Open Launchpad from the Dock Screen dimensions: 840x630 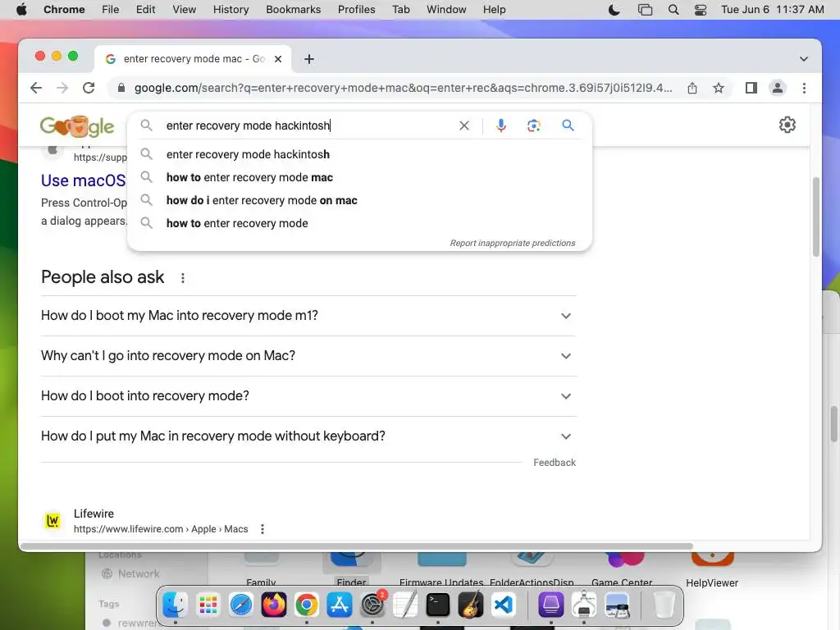coord(208,605)
